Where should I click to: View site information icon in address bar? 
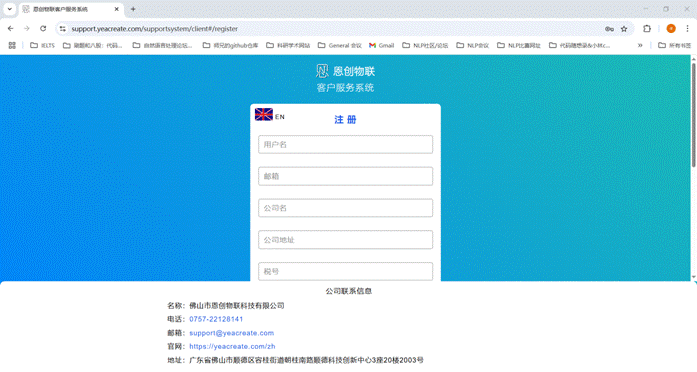(63, 29)
